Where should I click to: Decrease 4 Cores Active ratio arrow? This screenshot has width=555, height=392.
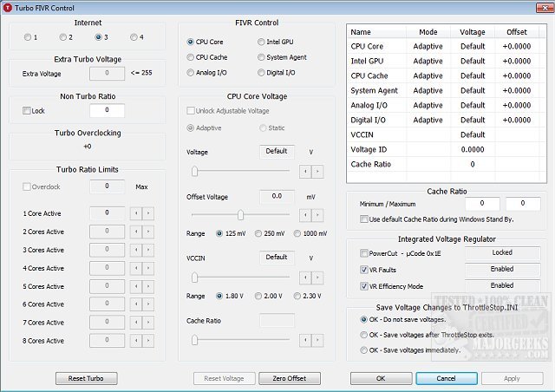[x=136, y=268]
